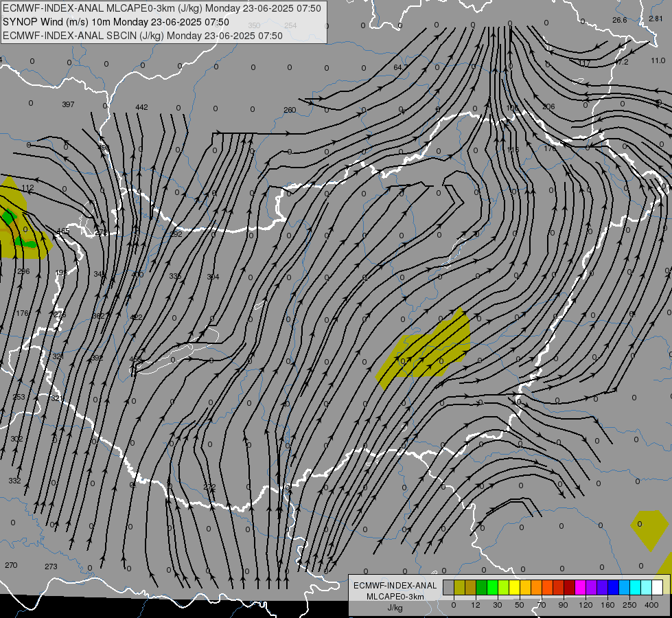
Task: Click the legend scale value 12
Action: tap(475, 605)
